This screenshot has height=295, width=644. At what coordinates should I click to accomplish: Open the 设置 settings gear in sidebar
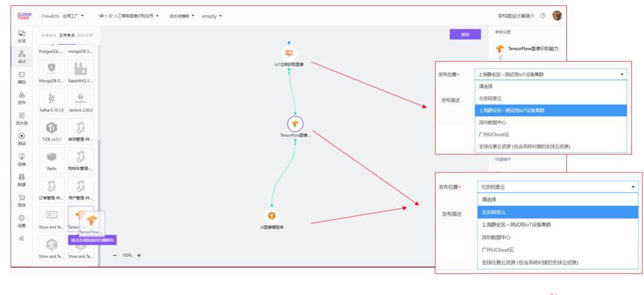click(22, 220)
